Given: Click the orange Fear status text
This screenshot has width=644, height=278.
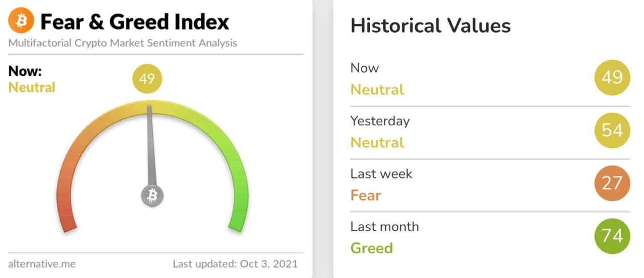Looking at the screenshot, I should [366, 195].
